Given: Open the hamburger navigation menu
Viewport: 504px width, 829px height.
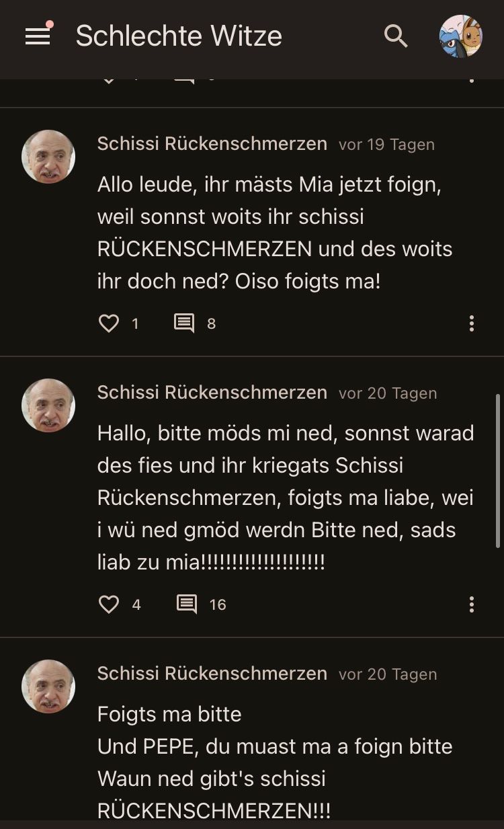Looking at the screenshot, I should 38,36.
